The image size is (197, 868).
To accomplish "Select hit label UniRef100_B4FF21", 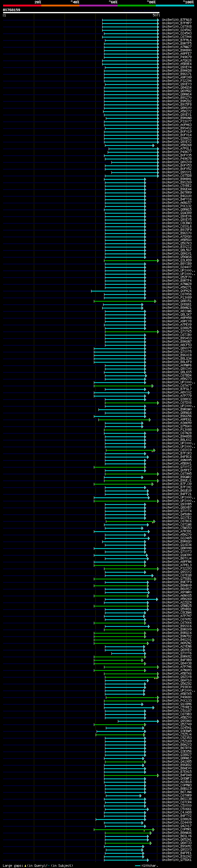I will click(x=177, y=495).
